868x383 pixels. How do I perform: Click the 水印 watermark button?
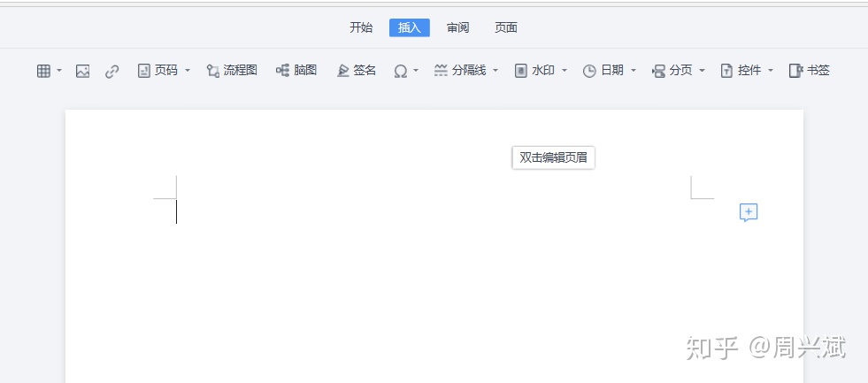click(x=534, y=70)
